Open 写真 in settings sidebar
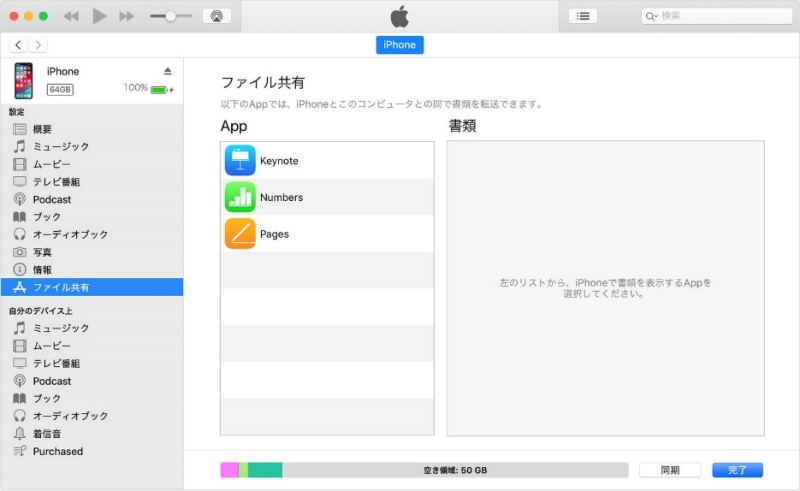 (x=42, y=252)
